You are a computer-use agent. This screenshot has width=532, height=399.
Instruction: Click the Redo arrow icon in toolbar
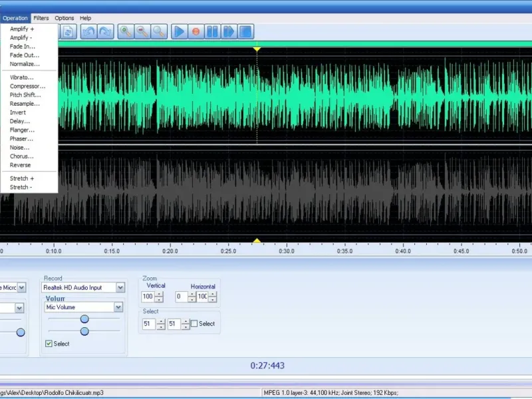[105, 31]
